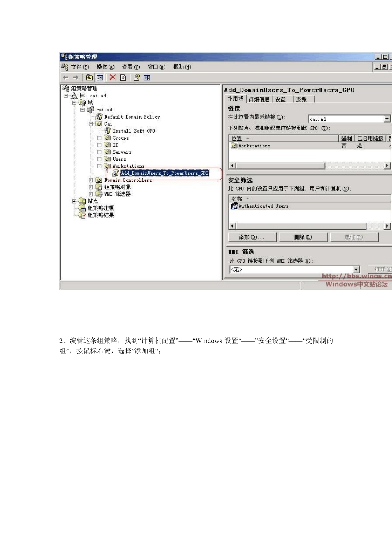Viewport: 392px width, 555px height.
Task: Click the WMI 筛选器 folder icon
Action: tap(99, 194)
